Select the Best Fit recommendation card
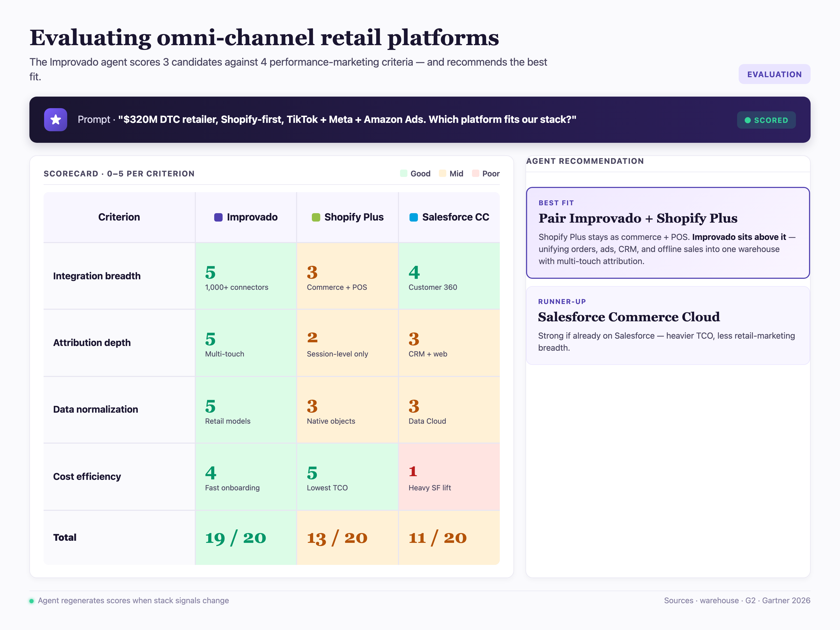This screenshot has width=840, height=630. tap(668, 233)
